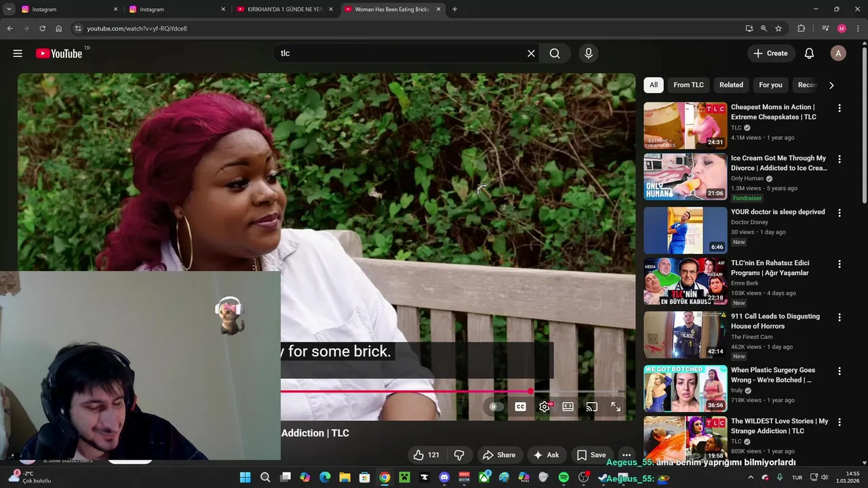Open Doctor Disney channel name
Image resolution: width=868 pixels, height=488 pixels.
click(x=749, y=222)
